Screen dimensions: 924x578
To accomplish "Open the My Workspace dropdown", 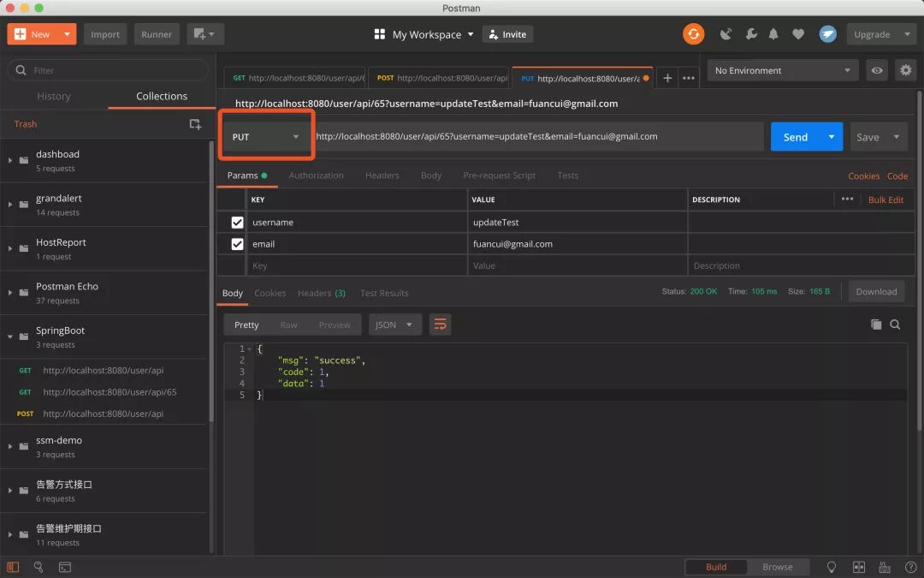I will pyautogui.click(x=433, y=34).
